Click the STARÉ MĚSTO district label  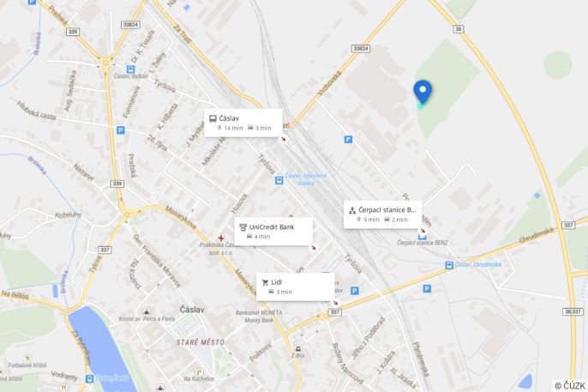pos(201,342)
